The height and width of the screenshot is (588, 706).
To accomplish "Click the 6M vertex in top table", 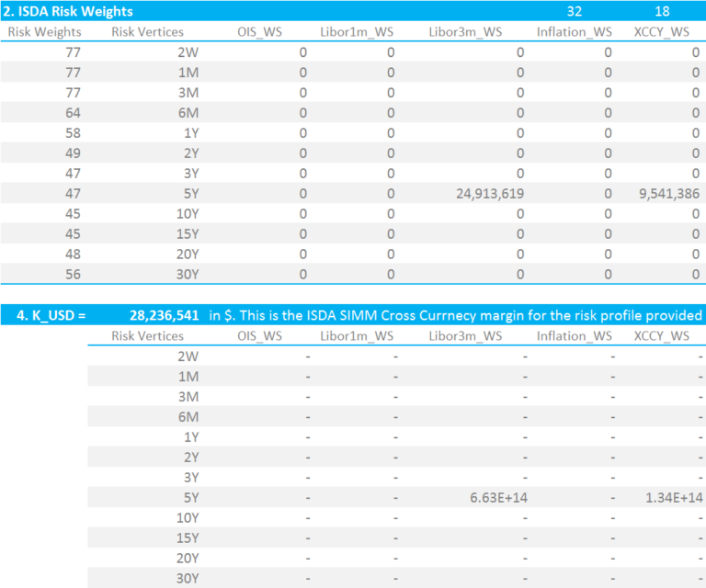I will [x=188, y=113].
